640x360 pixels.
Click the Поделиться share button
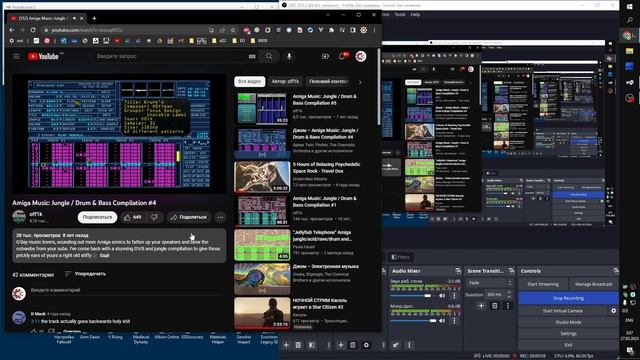[189, 217]
